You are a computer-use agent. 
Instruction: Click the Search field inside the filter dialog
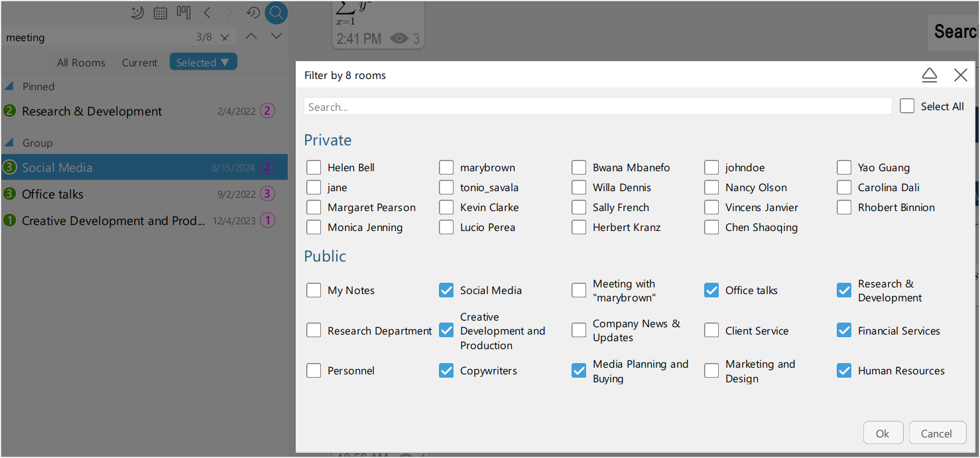click(x=597, y=106)
